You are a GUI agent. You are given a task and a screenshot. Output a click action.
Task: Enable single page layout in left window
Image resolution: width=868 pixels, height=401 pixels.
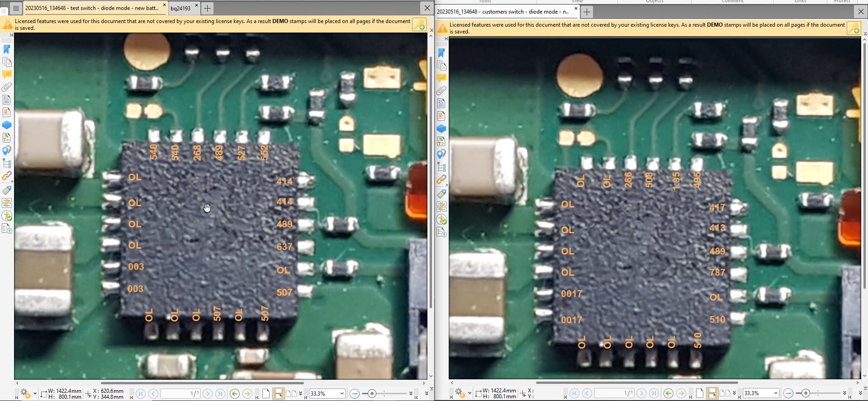click(266, 394)
